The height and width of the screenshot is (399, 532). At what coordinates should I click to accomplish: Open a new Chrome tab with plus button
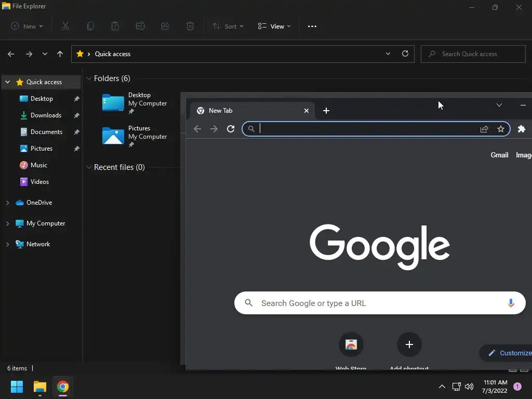click(326, 111)
